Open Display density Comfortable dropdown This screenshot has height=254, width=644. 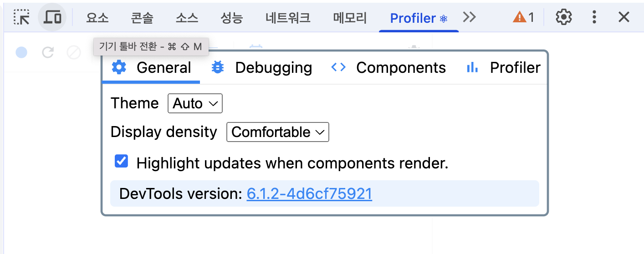coord(278,132)
